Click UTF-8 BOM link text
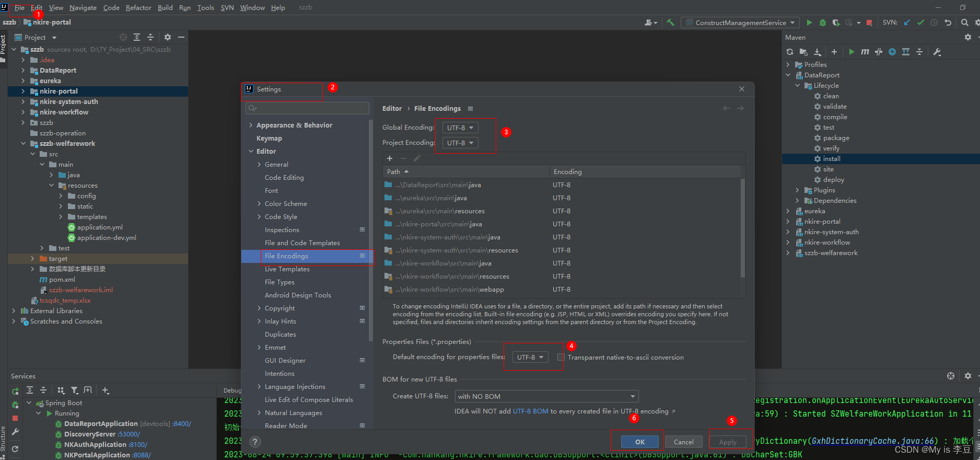 531,411
